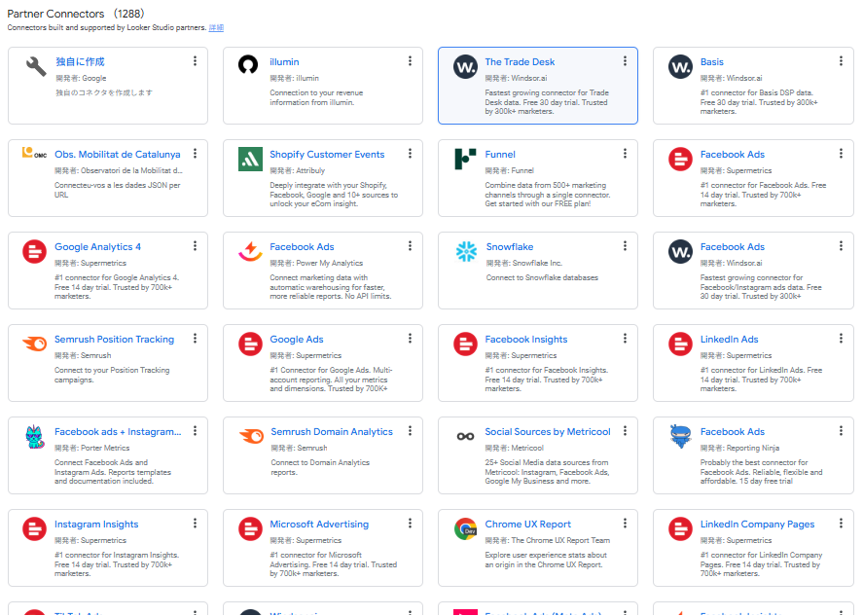The width and height of the screenshot is (863, 616).
Task: Click the Supermetrics logo on the LinkedIn Ads card
Action: [680, 344]
